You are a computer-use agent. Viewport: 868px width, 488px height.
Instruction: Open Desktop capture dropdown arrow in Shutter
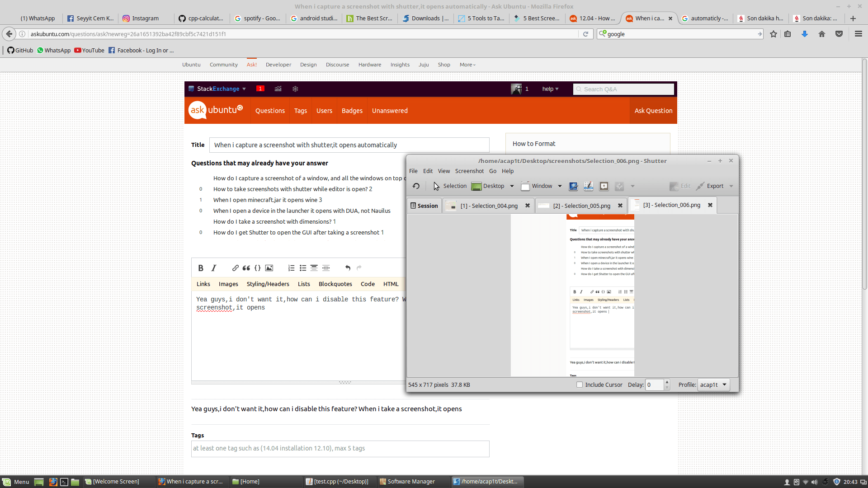(512, 186)
